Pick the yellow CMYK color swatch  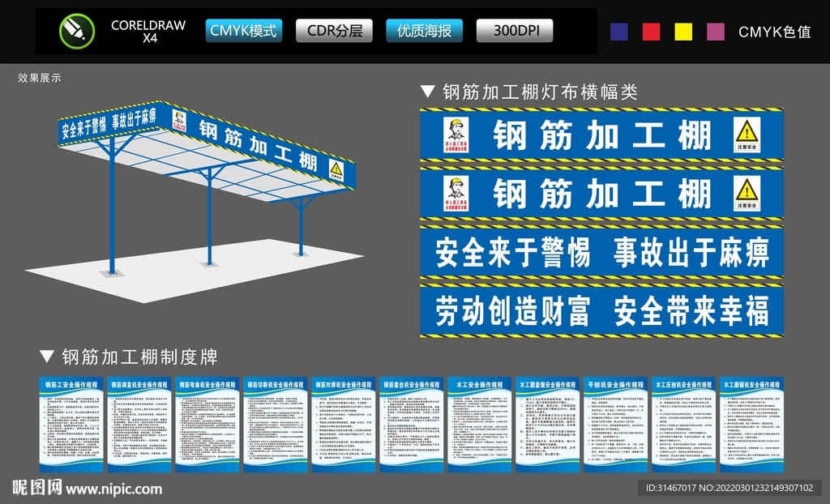(683, 32)
